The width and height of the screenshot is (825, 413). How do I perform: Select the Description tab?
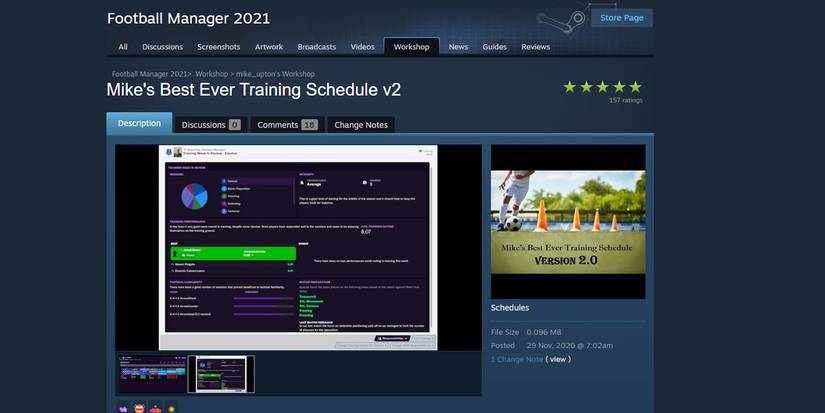(139, 123)
